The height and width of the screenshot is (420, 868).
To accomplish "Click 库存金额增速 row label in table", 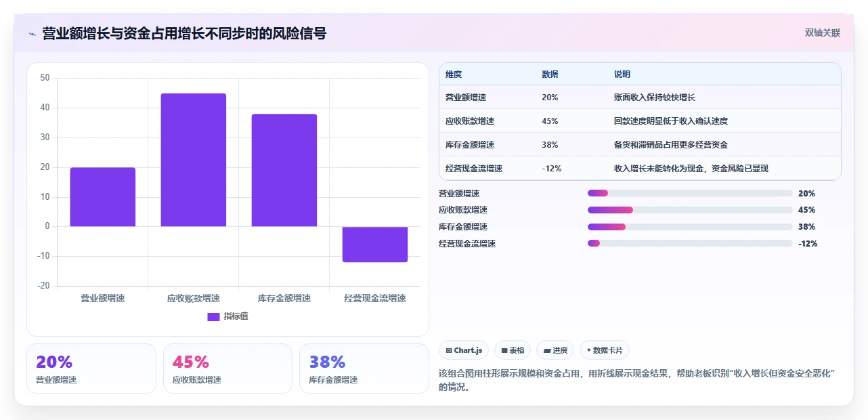I will click(x=470, y=145).
